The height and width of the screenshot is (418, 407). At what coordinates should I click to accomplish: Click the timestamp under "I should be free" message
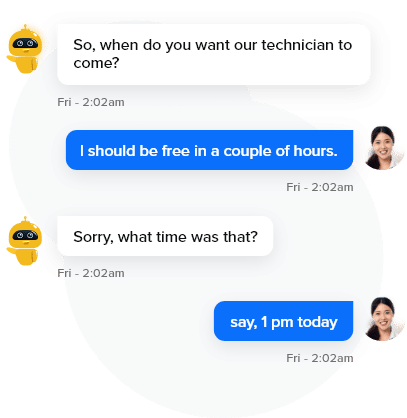tap(320, 187)
